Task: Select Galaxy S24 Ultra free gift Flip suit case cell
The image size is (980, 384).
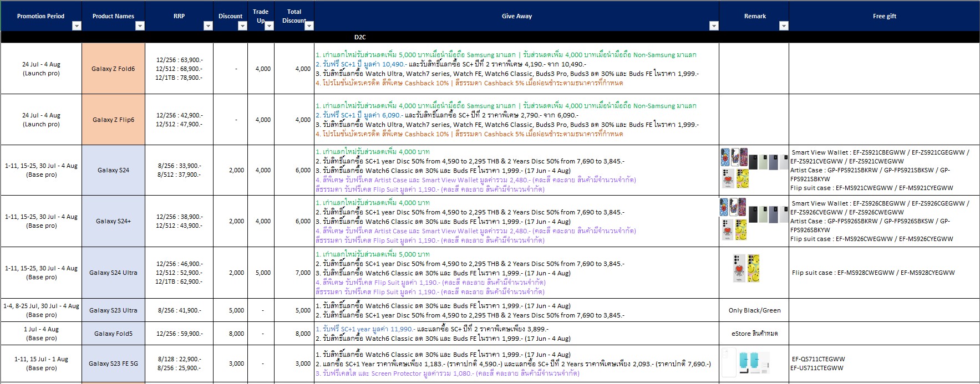Action: click(884, 273)
